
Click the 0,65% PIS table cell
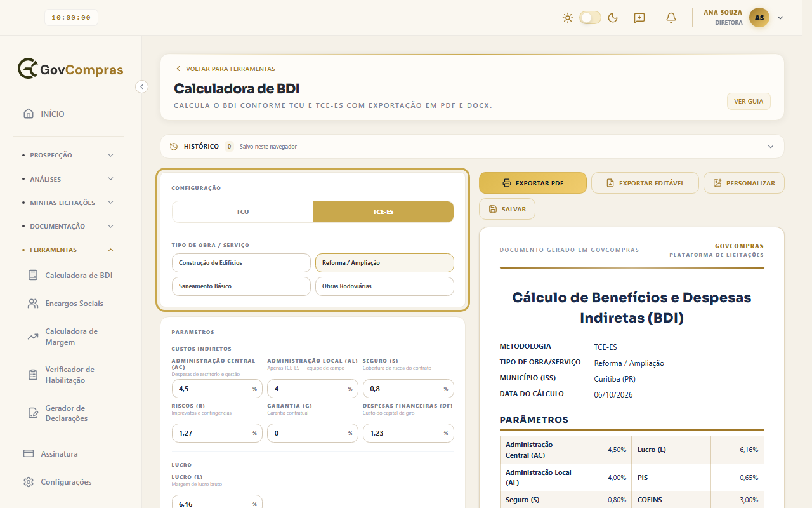click(738, 478)
